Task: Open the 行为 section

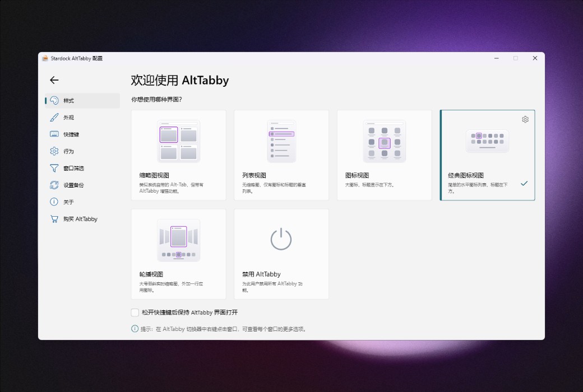Action: pos(82,151)
